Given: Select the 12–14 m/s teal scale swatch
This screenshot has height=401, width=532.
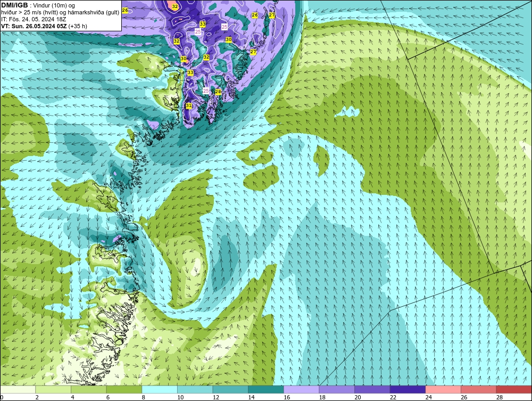Looking at the screenshot, I should point(230,389).
